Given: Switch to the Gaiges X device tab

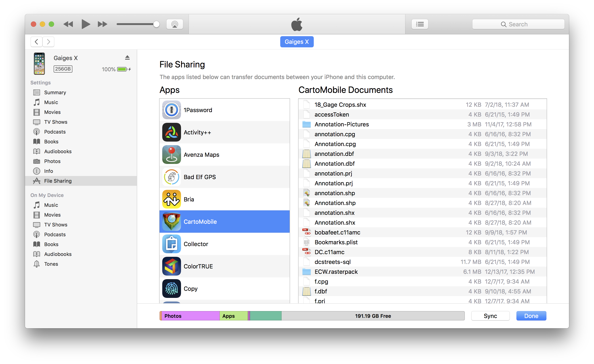Looking at the screenshot, I should click(297, 42).
